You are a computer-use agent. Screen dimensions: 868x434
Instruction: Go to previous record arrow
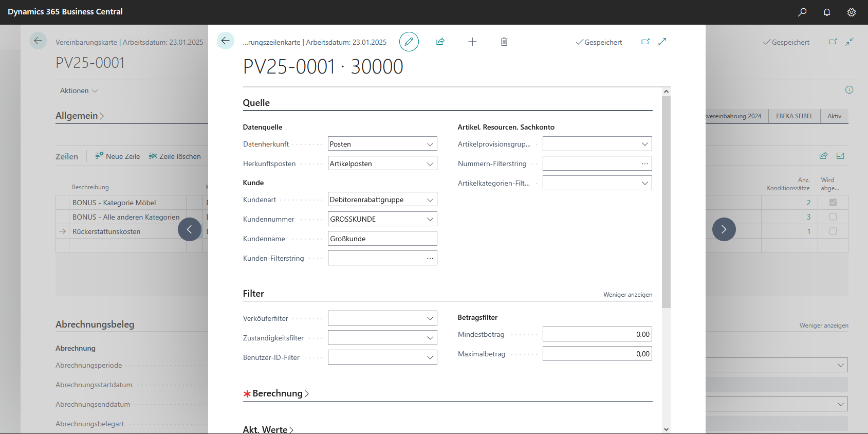click(x=190, y=229)
